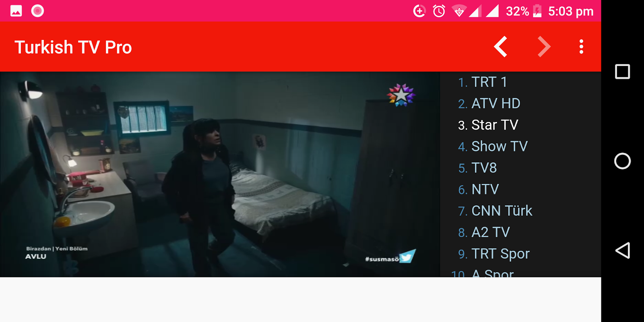Go to next channel with right arrow
The width and height of the screenshot is (644, 322).
pos(544,47)
